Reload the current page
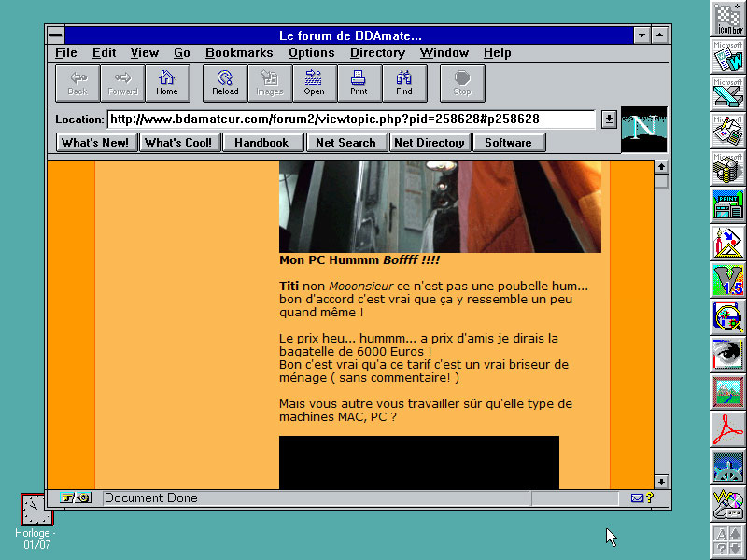This screenshot has width=747, height=560. click(x=225, y=84)
